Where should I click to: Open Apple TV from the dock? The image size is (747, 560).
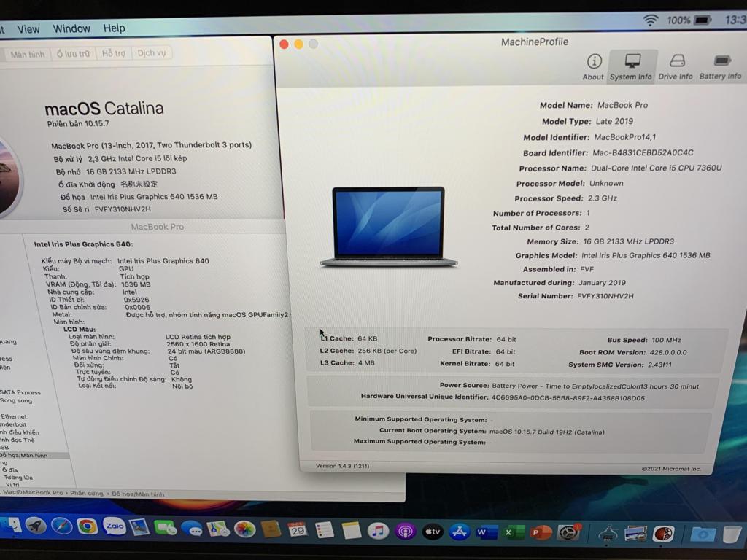(x=433, y=532)
